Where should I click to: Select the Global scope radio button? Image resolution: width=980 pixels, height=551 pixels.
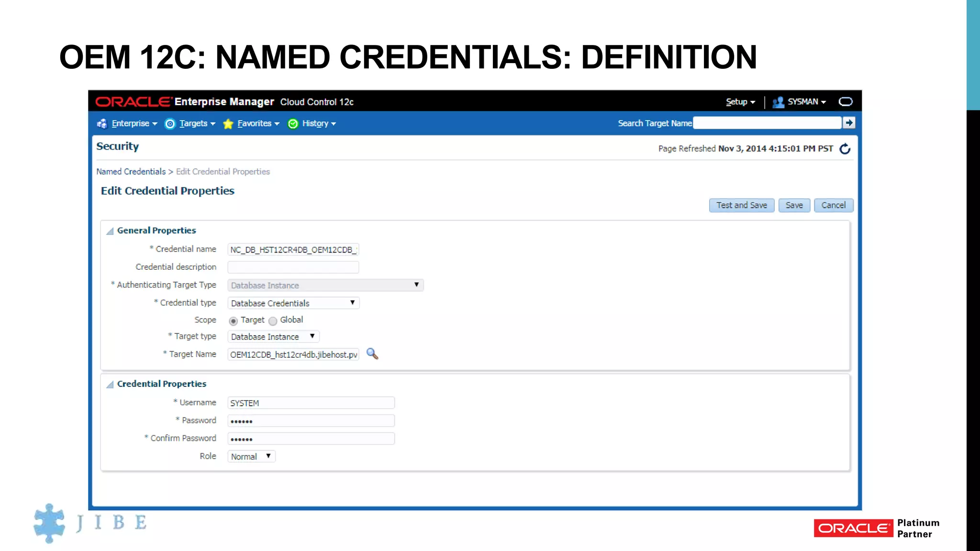273,321
